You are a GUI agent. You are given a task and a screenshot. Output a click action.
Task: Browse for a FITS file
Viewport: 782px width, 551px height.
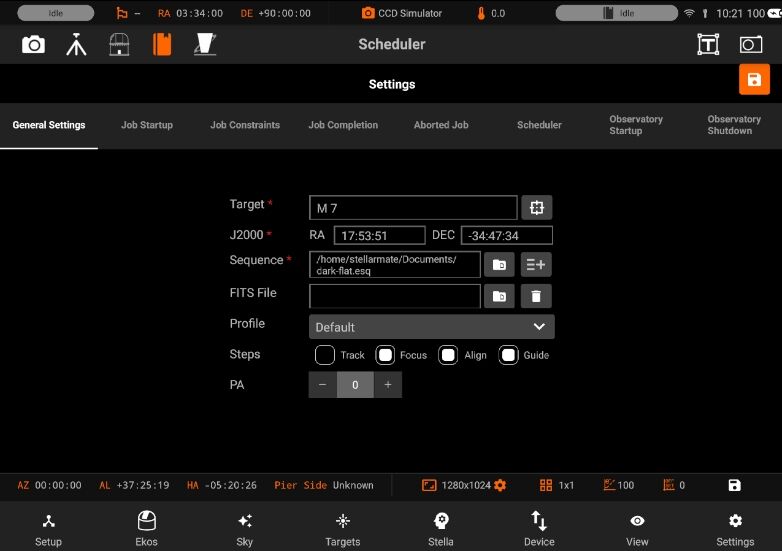499,296
